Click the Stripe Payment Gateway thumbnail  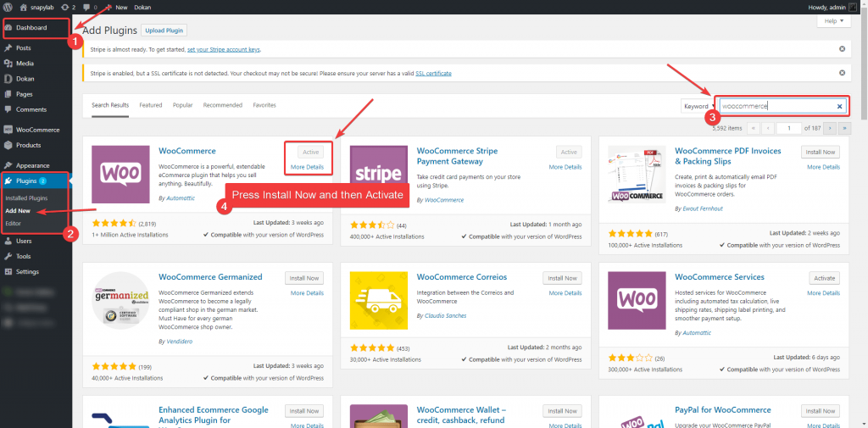click(x=379, y=175)
